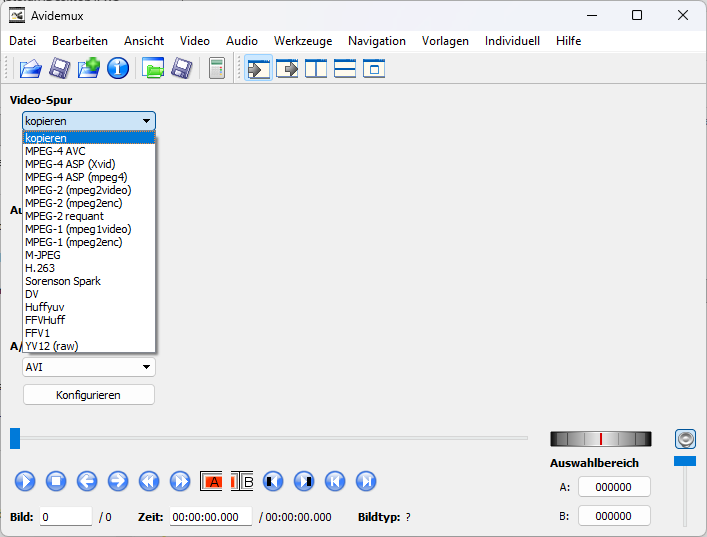Jump to previous keyframe double-arrow
Screen dimensions: 707x537
pos(149,481)
